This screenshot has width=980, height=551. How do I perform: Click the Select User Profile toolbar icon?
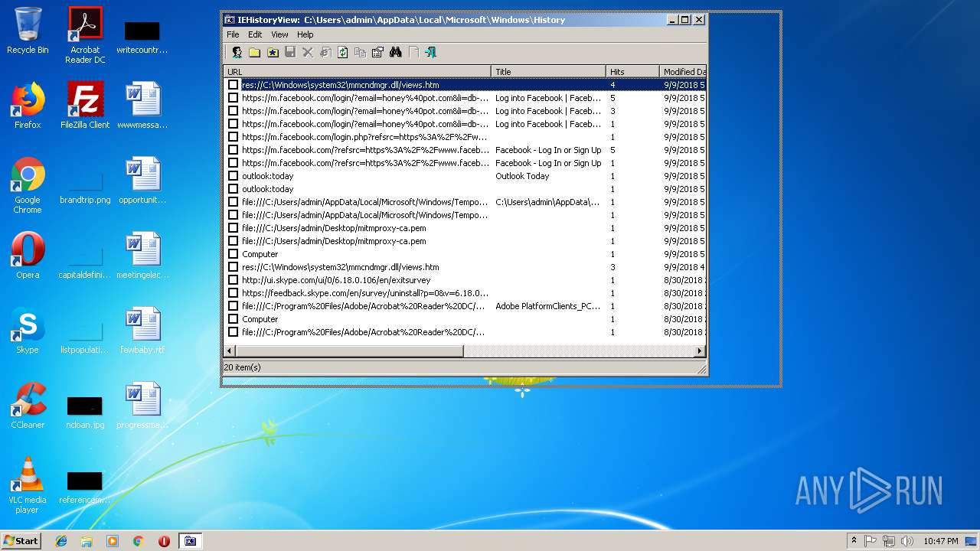coord(237,52)
